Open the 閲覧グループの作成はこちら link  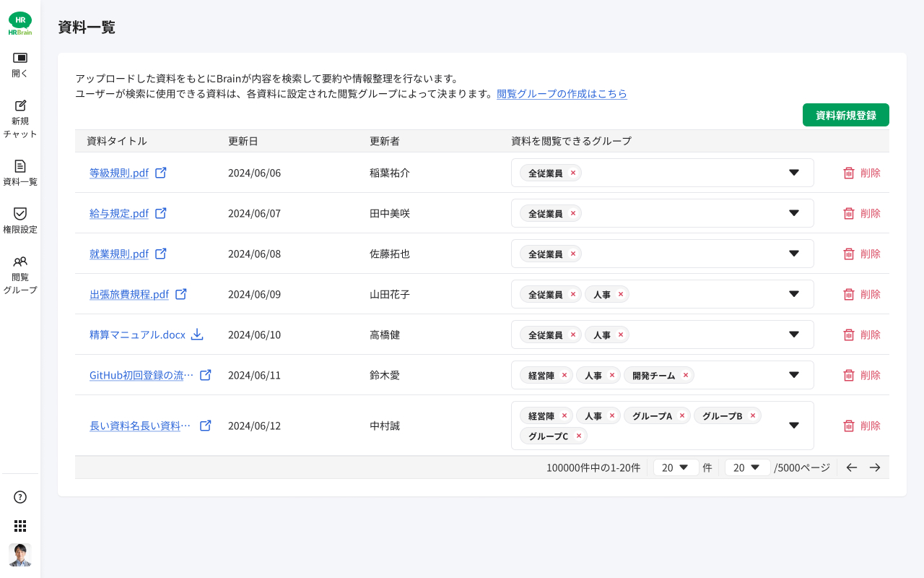click(562, 94)
